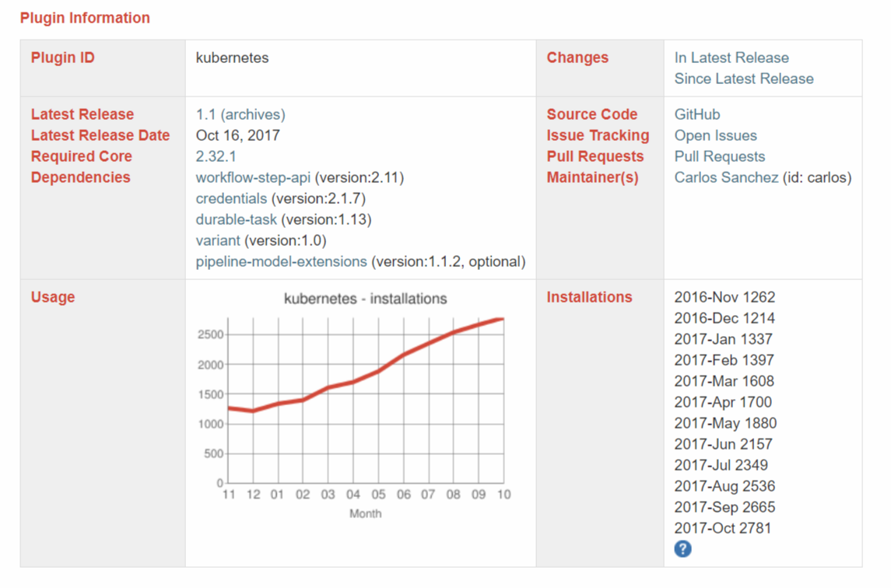The height and width of the screenshot is (588, 891).
Task: Click the Source Code label
Action: click(x=592, y=115)
